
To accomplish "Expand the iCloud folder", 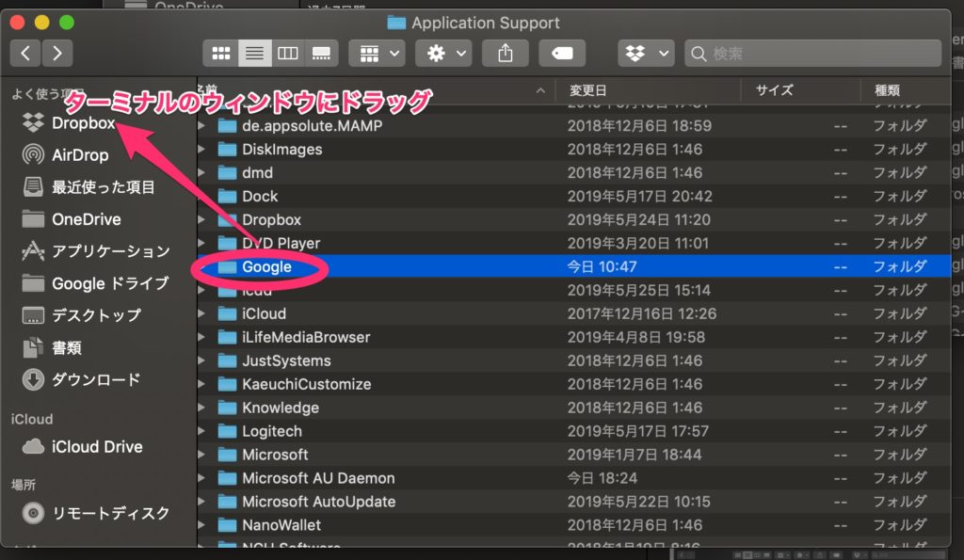I will point(201,313).
